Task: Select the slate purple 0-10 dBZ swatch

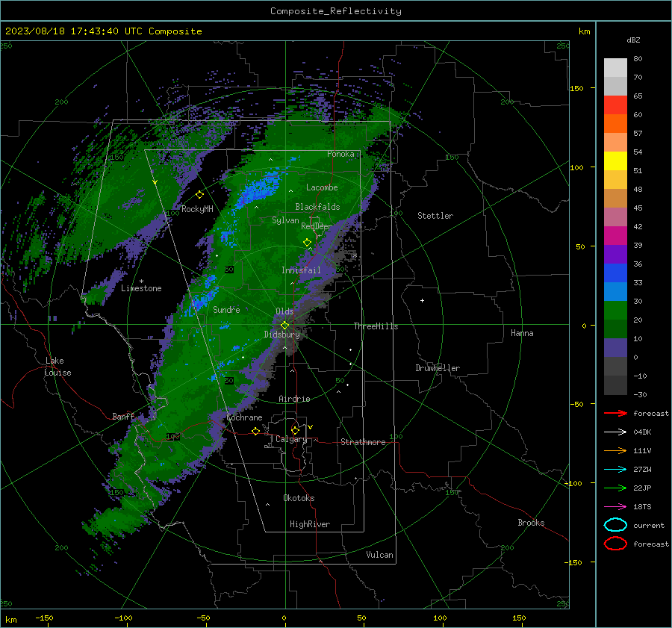Action: (x=615, y=348)
